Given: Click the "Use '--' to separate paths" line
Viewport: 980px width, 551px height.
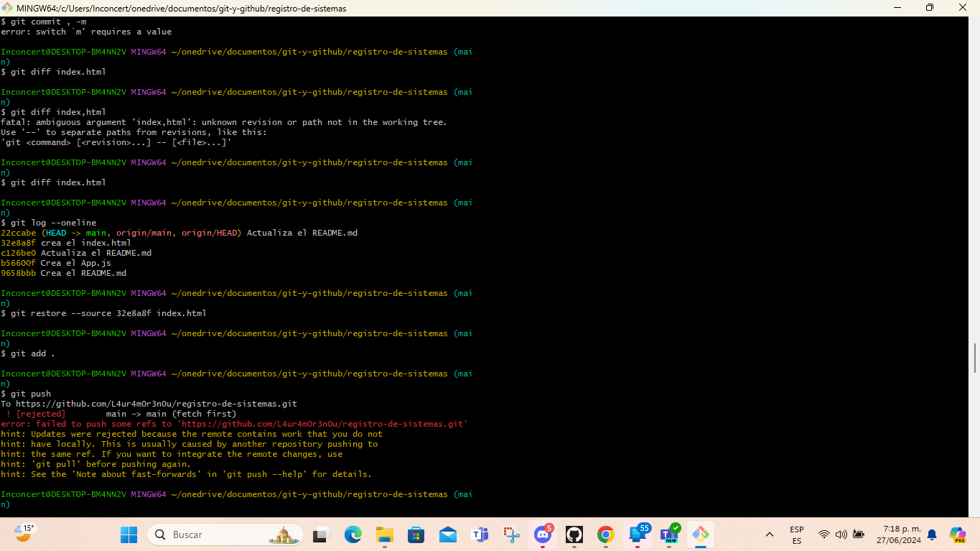Looking at the screenshot, I should tap(134, 132).
